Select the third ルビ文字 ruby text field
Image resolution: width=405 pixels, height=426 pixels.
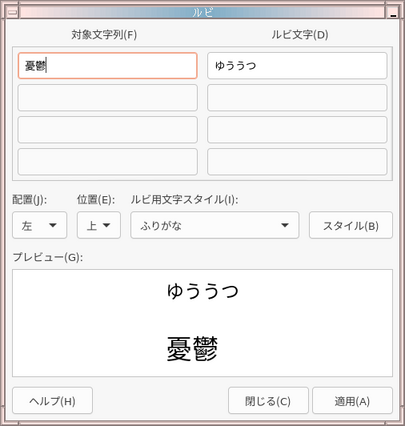[297, 130]
